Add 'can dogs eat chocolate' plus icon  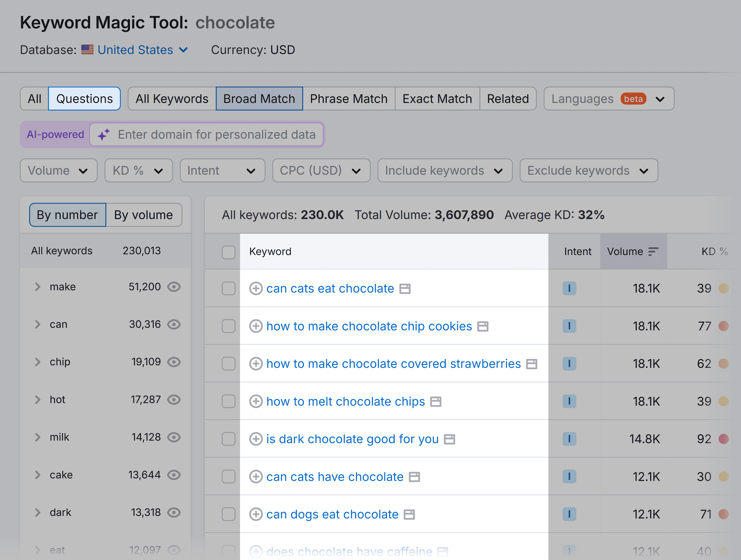pyautogui.click(x=256, y=514)
